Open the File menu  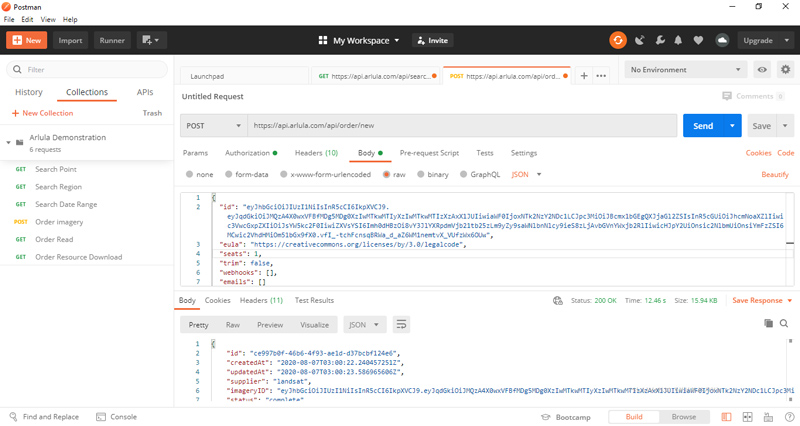9,19
